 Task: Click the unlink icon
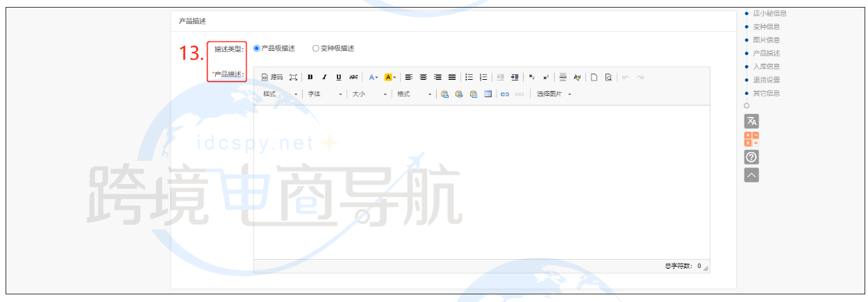(519, 94)
